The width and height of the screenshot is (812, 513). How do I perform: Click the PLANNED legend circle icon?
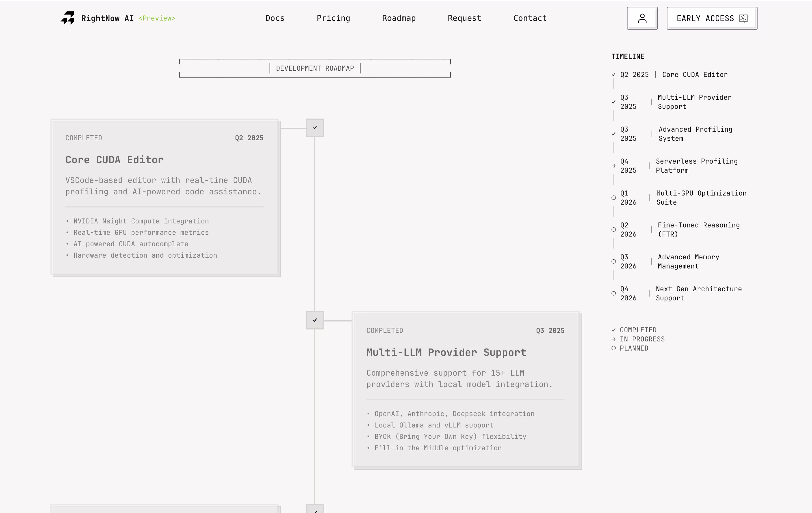click(x=614, y=348)
